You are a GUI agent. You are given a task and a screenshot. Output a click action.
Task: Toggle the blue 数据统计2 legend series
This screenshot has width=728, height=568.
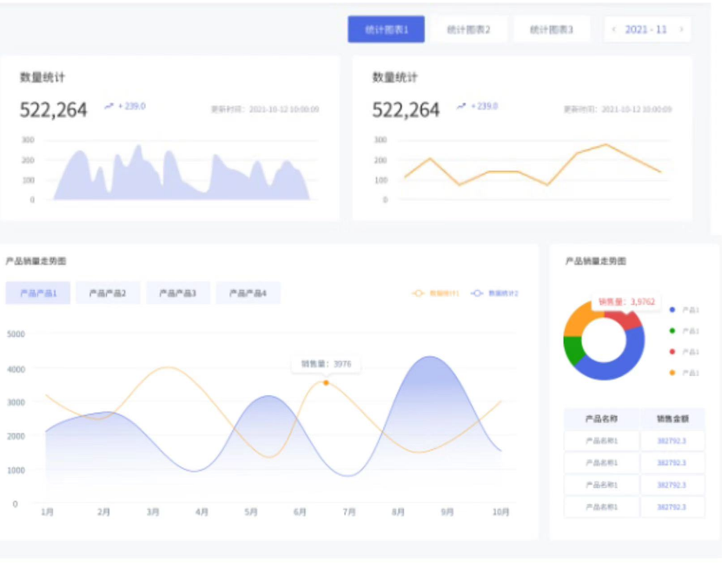(494, 294)
